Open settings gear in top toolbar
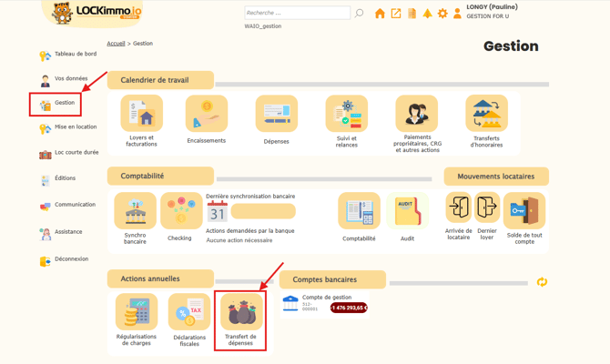The width and height of the screenshot is (610, 364). click(x=442, y=14)
